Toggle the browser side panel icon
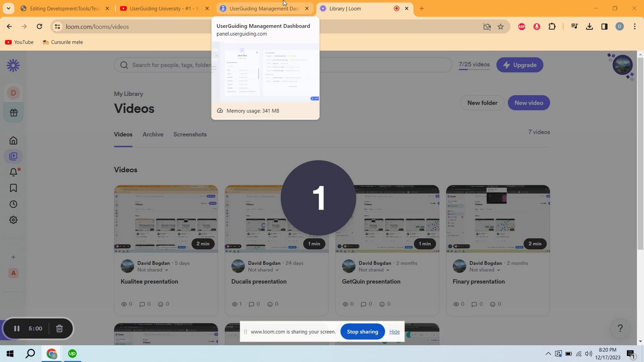 tap(604, 27)
